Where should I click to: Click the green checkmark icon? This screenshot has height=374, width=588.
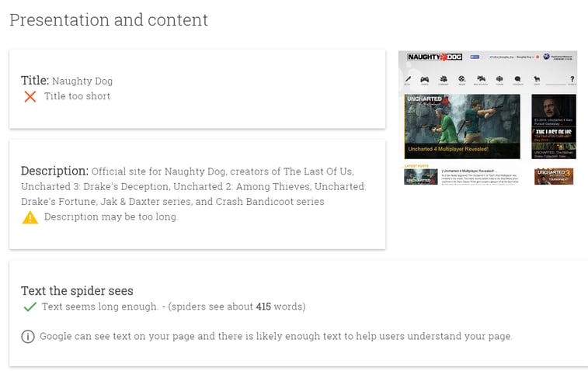[x=30, y=307]
